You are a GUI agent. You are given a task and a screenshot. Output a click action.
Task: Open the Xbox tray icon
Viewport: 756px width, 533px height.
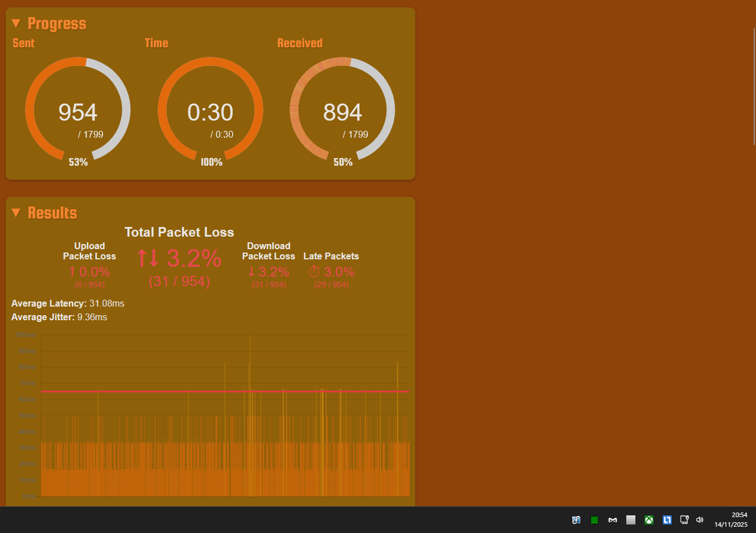click(649, 520)
